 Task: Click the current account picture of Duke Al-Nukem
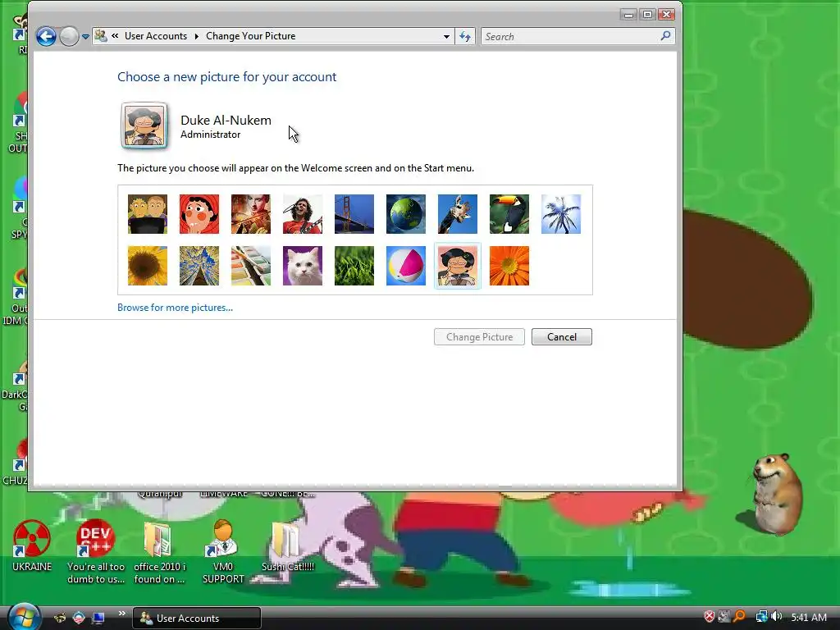(144, 126)
